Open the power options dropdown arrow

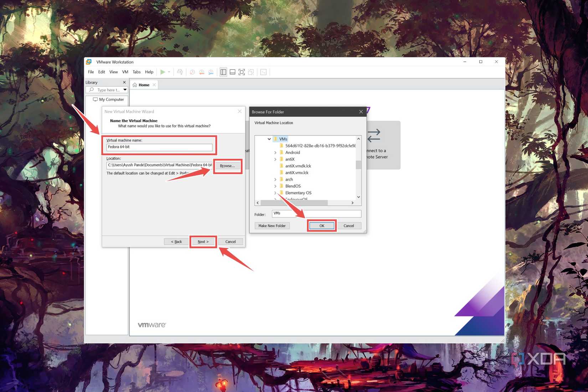click(x=169, y=72)
